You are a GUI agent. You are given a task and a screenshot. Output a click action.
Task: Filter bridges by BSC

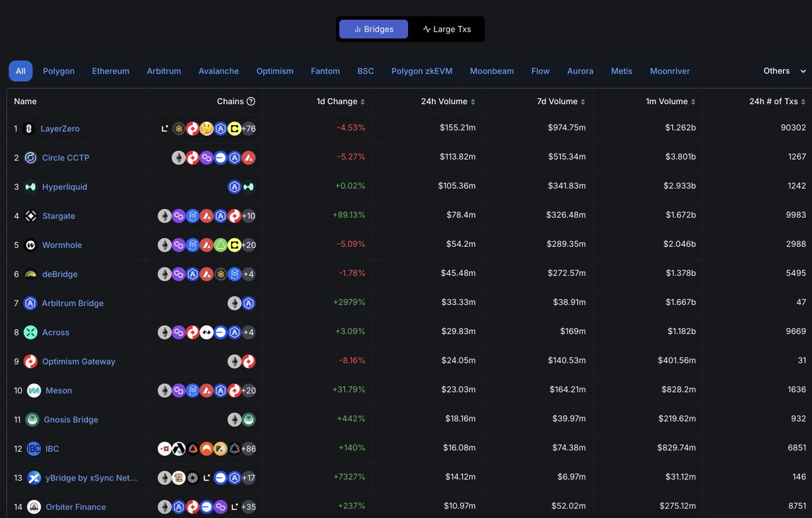coord(365,71)
